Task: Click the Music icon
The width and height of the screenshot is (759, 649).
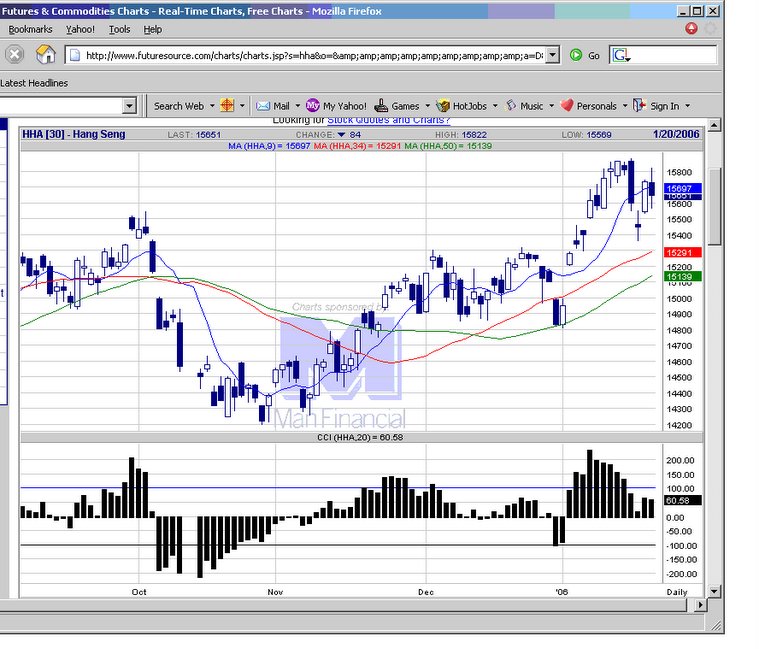Action: tap(511, 105)
